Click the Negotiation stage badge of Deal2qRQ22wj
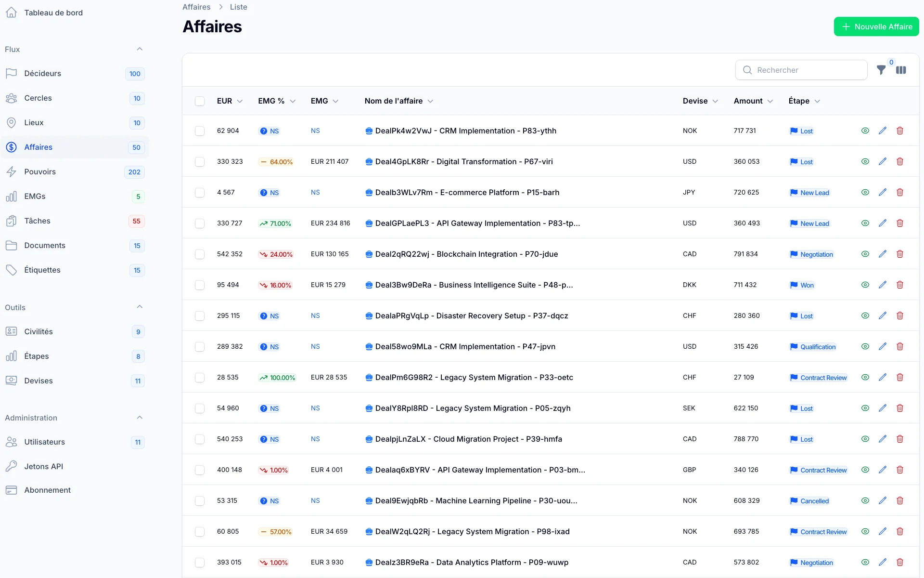 811,254
